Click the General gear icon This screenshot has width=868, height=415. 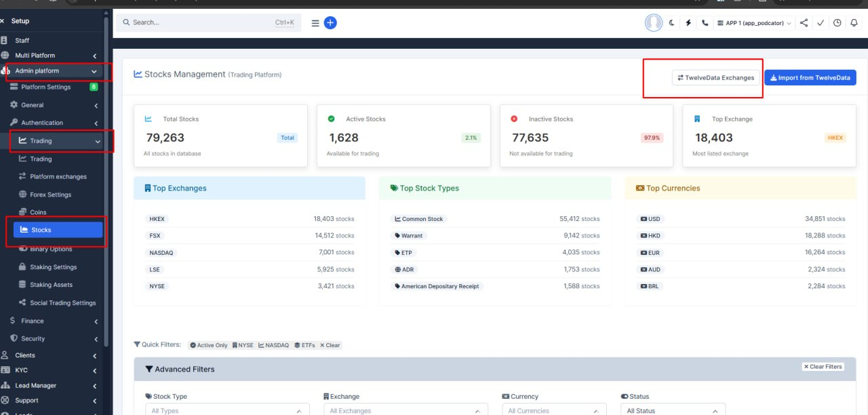click(14, 105)
